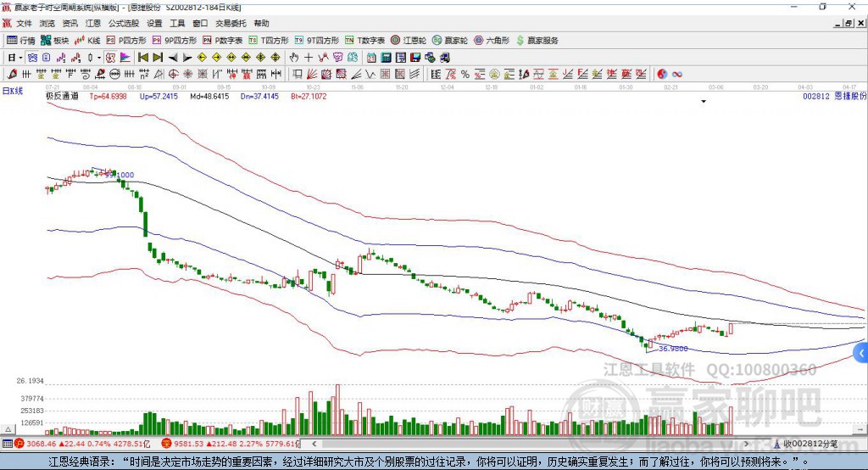Click the 36.9800 low price label
The width and height of the screenshot is (868, 470).
pyautogui.click(x=673, y=349)
